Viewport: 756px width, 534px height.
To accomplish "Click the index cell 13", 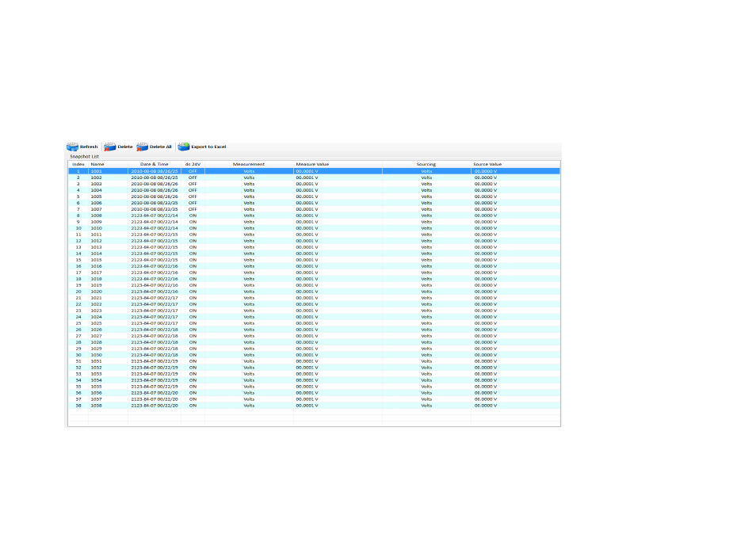I will click(78, 247).
